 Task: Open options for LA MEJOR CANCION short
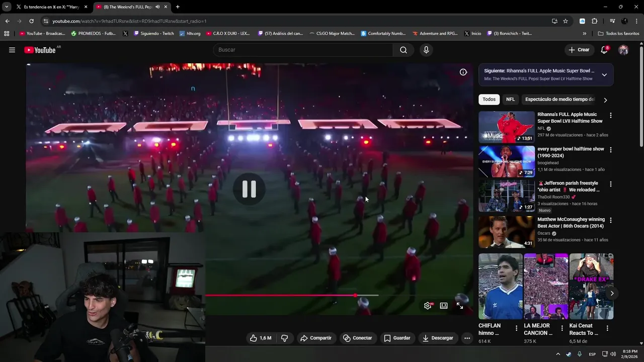tap(562, 328)
